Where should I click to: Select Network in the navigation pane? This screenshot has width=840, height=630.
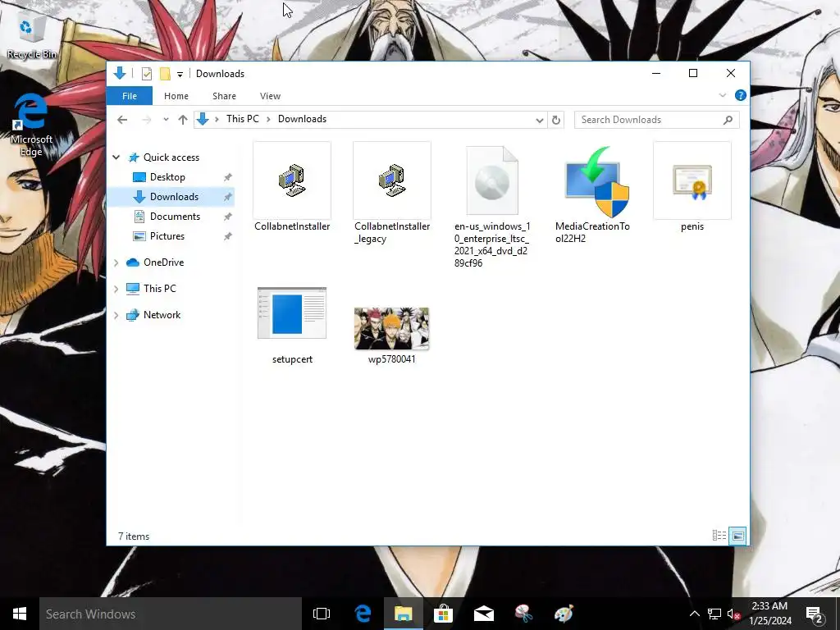(162, 314)
